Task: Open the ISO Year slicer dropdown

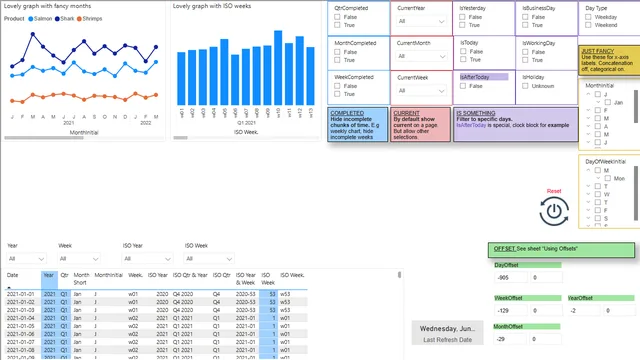Action: coord(147,259)
